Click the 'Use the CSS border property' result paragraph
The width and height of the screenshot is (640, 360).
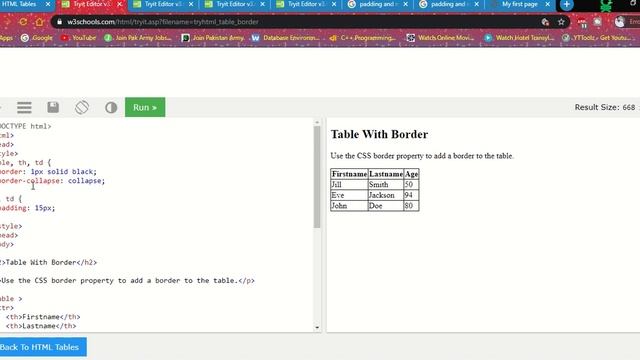[x=422, y=156]
